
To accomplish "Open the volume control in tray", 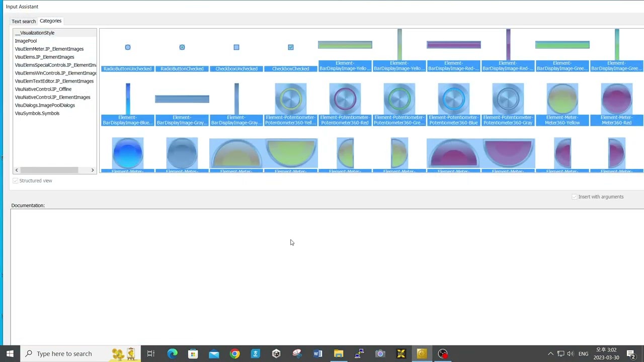I will coord(571,353).
